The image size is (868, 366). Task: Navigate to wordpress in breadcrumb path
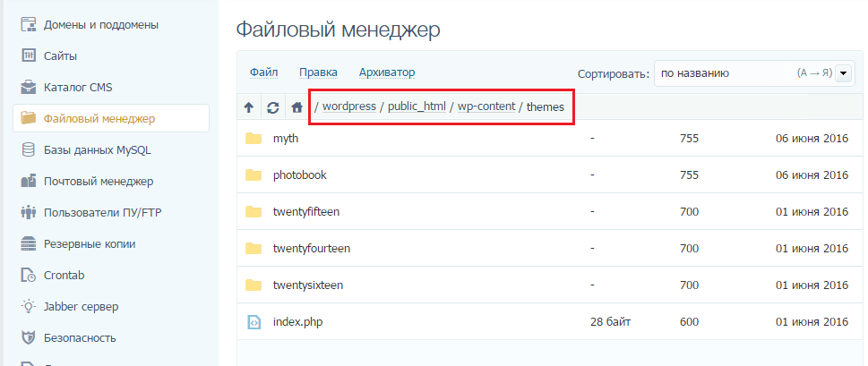pyautogui.click(x=348, y=106)
